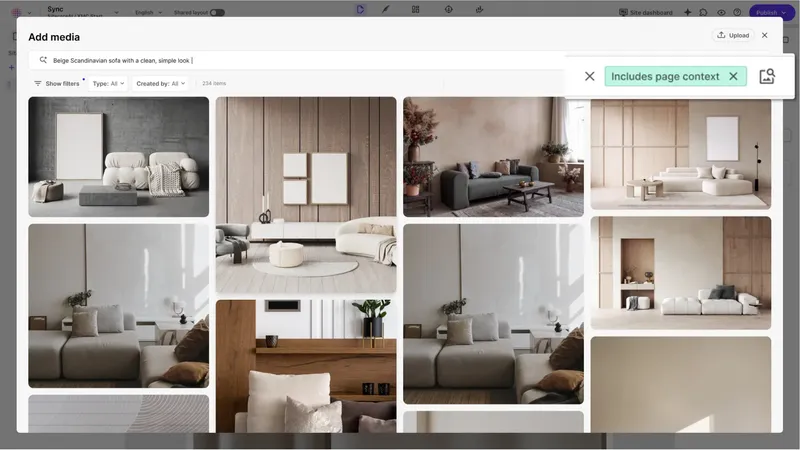Screen dimensions: 800x450
Task: Select the dark green sofa with flowers image
Action: (x=493, y=157)
